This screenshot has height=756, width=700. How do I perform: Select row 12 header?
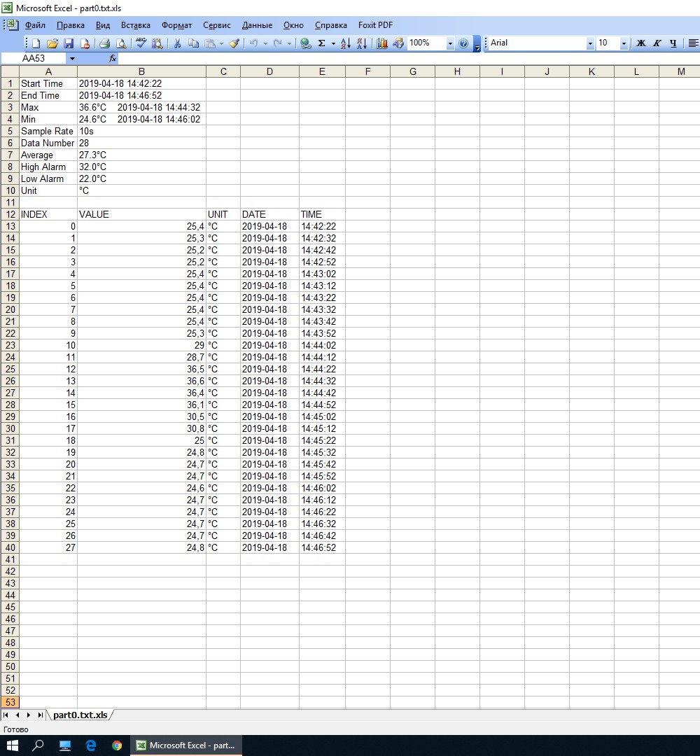pyautogui.click(x=10, y=214)
